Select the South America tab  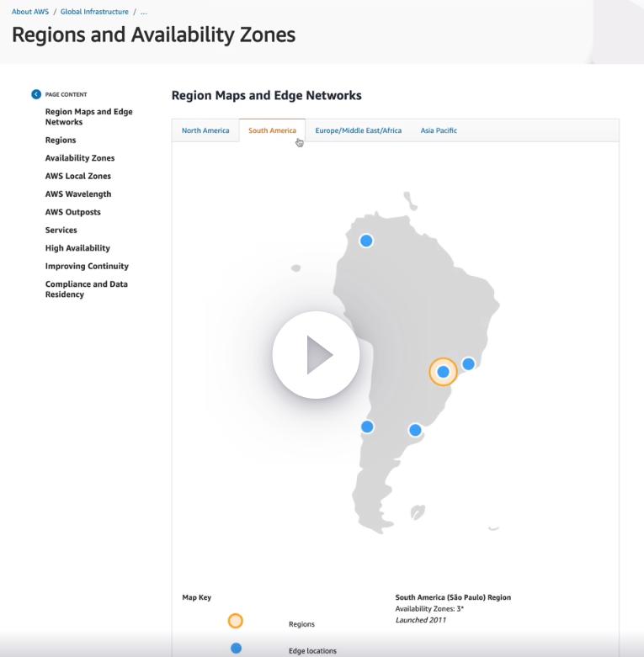click(x=272, y=130)
